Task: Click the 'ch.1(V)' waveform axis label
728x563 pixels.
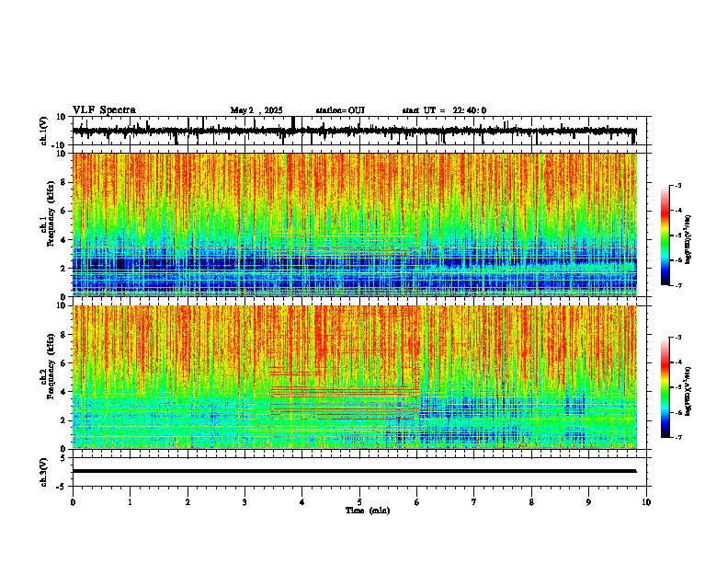Action: tap(44, 131)
